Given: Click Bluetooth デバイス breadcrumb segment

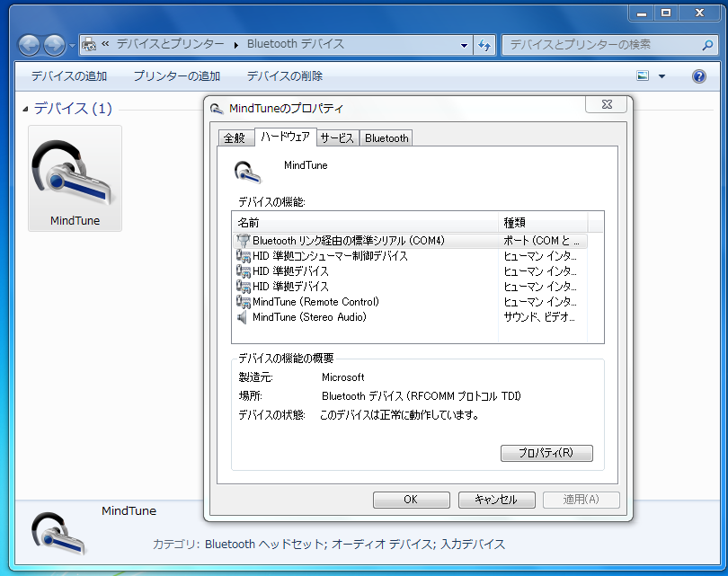Looking at the screenshot, I should [296, 44].
